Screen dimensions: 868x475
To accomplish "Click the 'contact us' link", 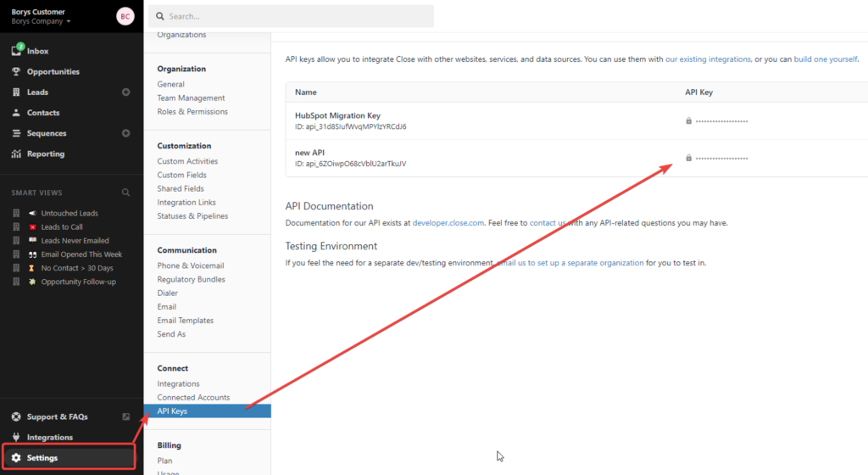I will click(x=548, y=222).
